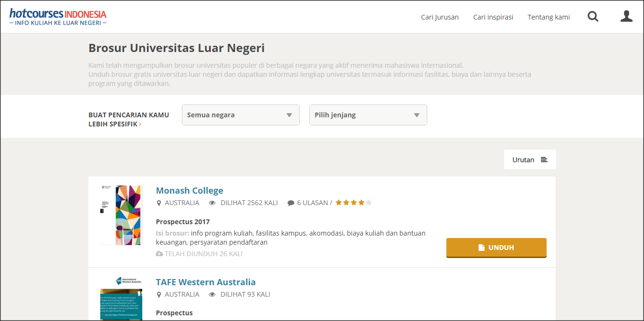
Task: Click the Hotcourses Indonesia logo
Action: tap(58, 17)
